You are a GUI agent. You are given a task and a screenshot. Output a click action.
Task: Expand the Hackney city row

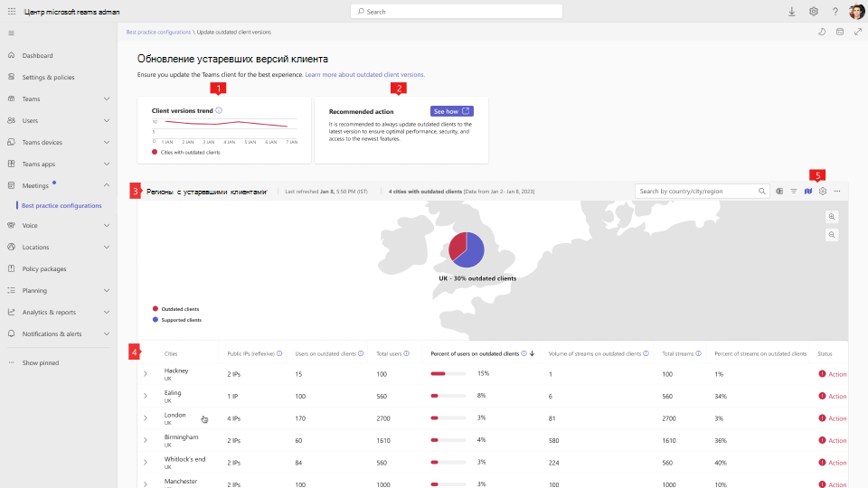tap(146, 373)
